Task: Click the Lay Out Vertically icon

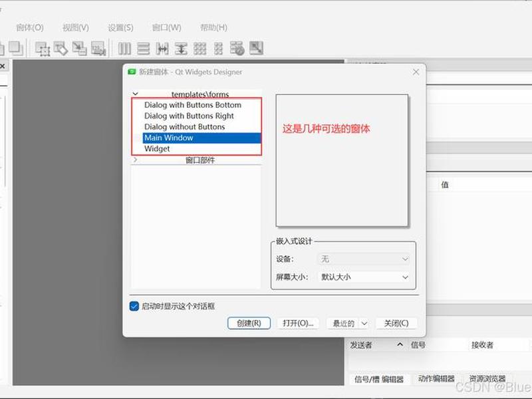Action: (x=143, y=49)
